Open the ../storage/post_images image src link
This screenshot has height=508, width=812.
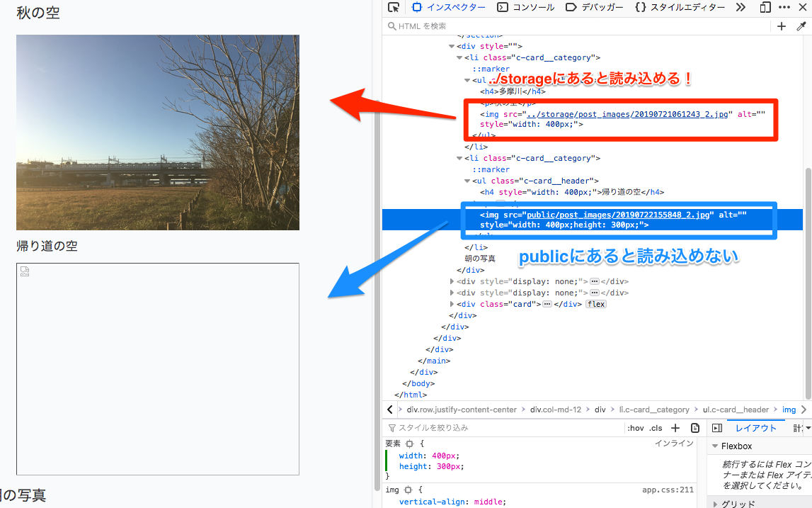coord(627,114)
